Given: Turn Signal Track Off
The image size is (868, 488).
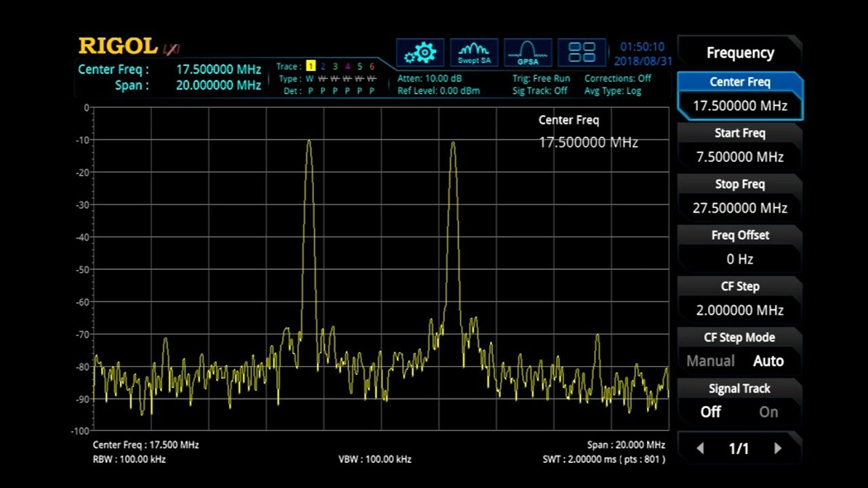Looking at the screenshot, I should pyautogui.click(x=710, y=412).
